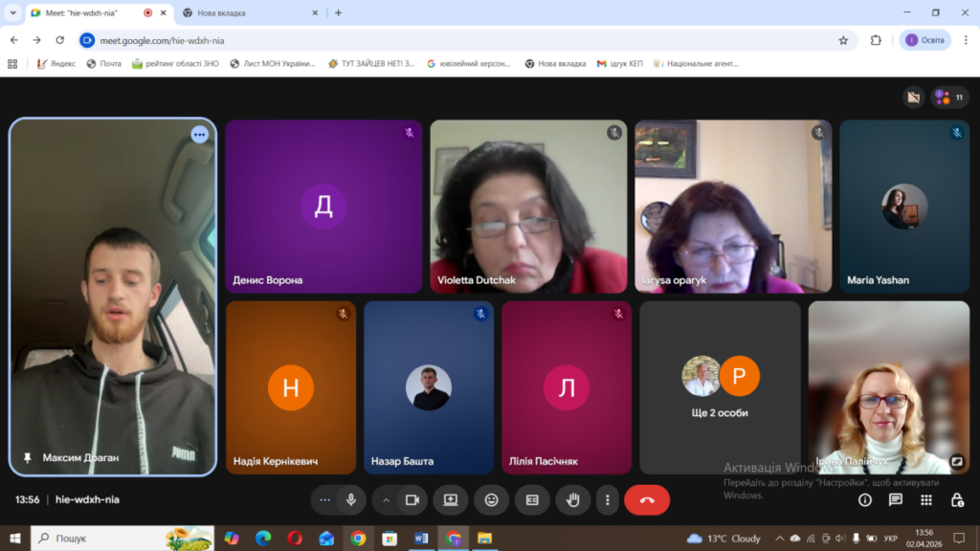Toggle closed captions
The image size is (980, 551).
532,499
